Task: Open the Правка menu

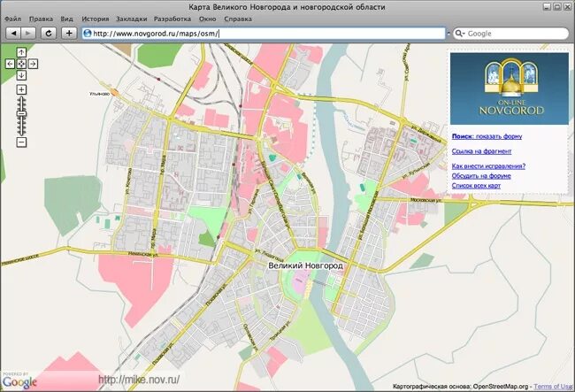Action: 41,19
